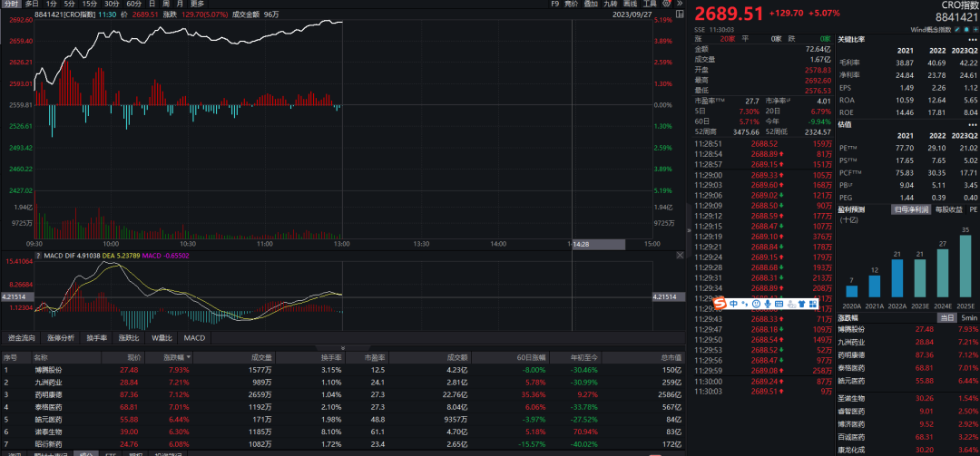Select the 资金流向 indicator tab

[21, 338]
